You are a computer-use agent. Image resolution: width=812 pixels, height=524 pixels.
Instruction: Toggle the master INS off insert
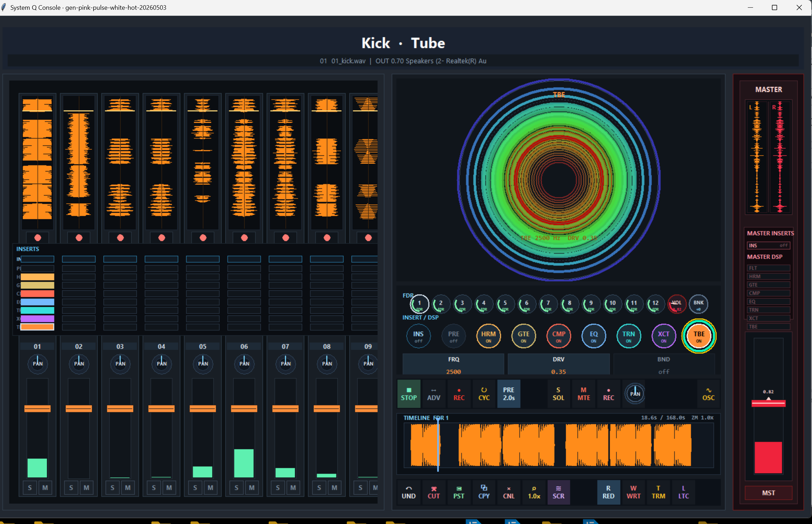click(768, 245)
